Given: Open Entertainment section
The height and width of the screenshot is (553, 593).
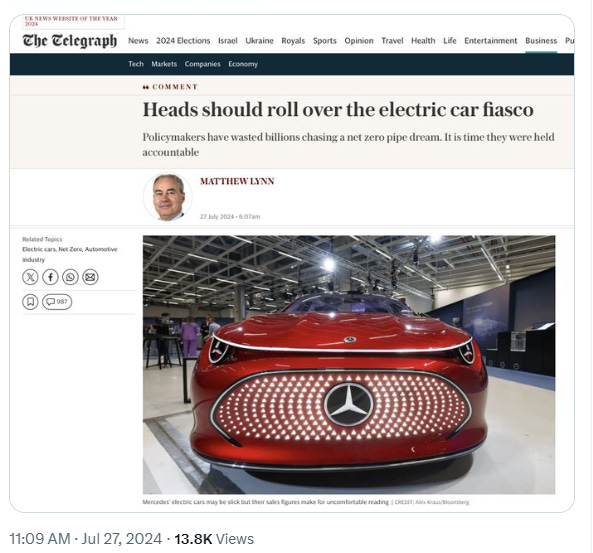Looking at the screenshot, I should tap(491, 41).
